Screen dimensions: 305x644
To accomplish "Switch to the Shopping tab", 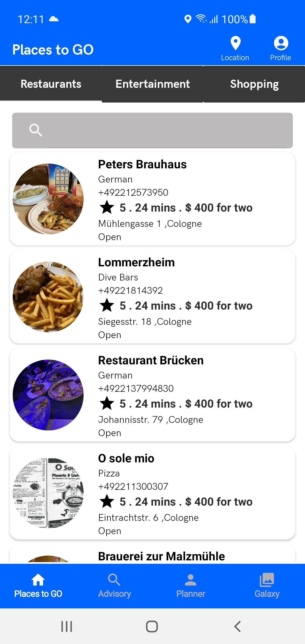I will click(x=254, y=84).
